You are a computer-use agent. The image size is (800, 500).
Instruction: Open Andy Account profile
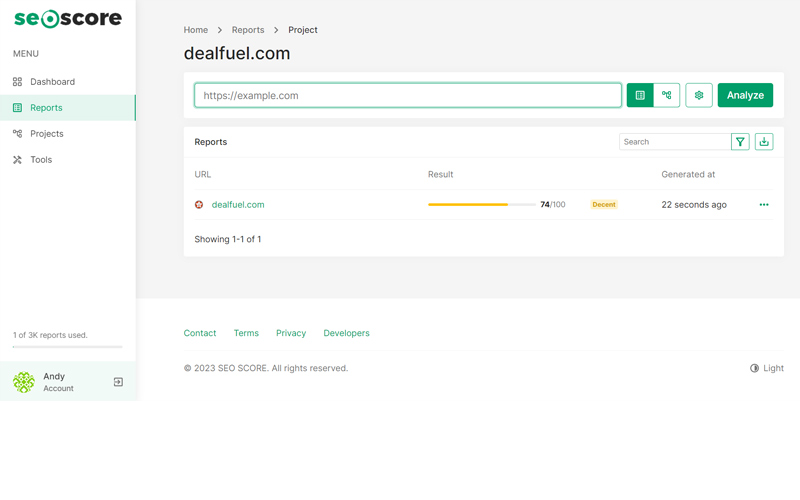[58, 382]
